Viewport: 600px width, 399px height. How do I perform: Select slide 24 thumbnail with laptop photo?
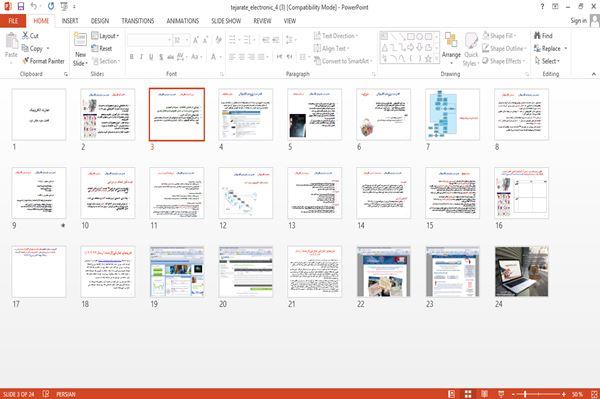522,272
